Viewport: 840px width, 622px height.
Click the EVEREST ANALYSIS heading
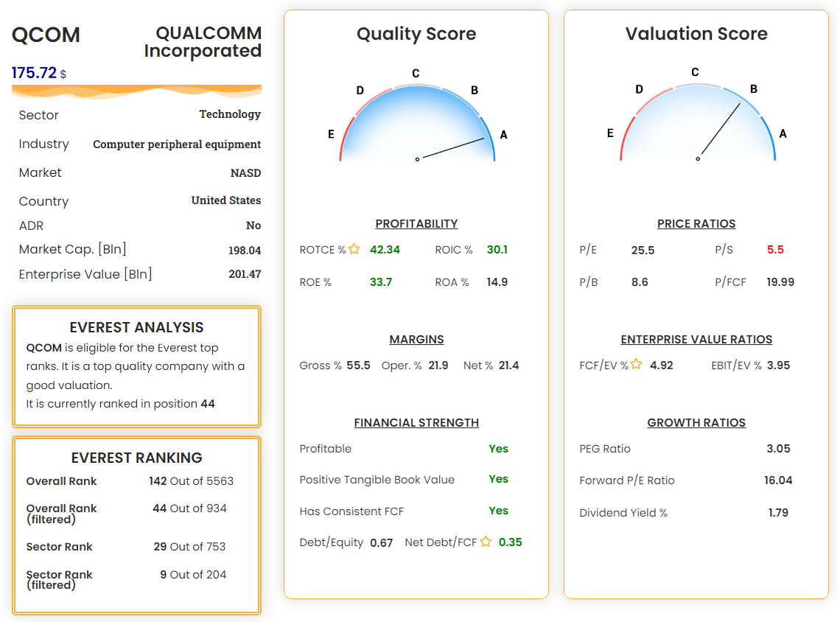pos(136,327)
